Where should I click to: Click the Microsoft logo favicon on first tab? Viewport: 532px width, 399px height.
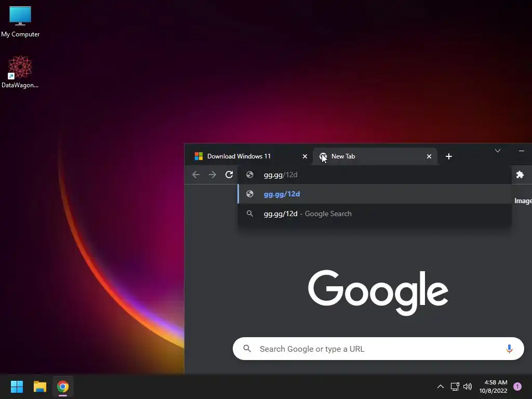coord(198,156)
